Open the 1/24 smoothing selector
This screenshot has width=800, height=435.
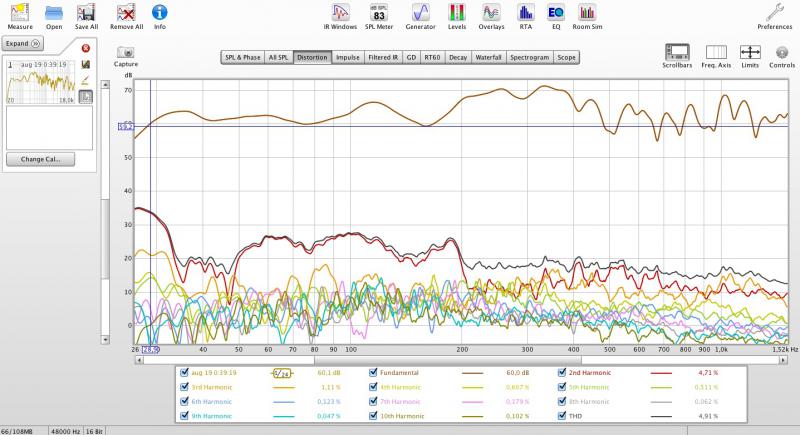pyautogui.click(x=282, y=373)
